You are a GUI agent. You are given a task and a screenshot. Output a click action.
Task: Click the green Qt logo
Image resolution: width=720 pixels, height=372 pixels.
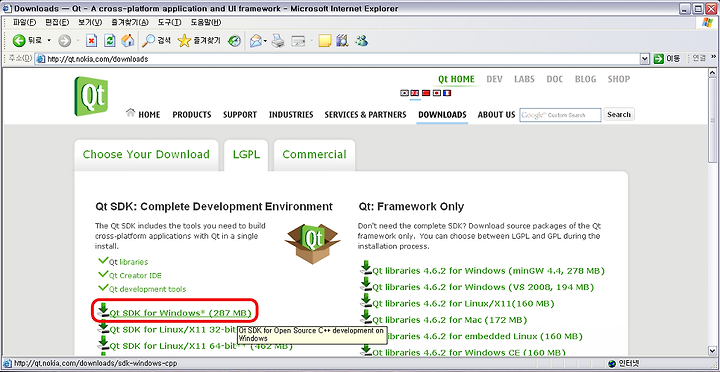(91, 96)
